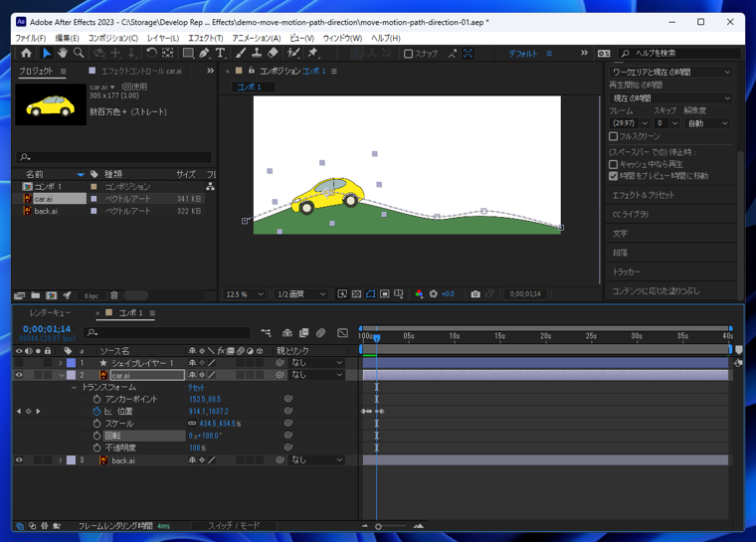Click the timeline zoom slider handle
The width and height of the screenshot is (756, 542).
pos(378,526)
